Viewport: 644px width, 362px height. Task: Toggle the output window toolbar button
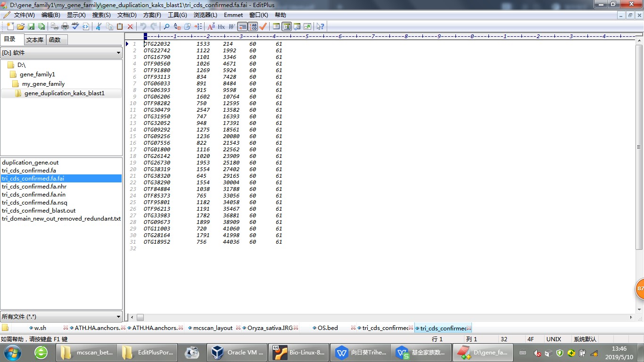(297, 26)
